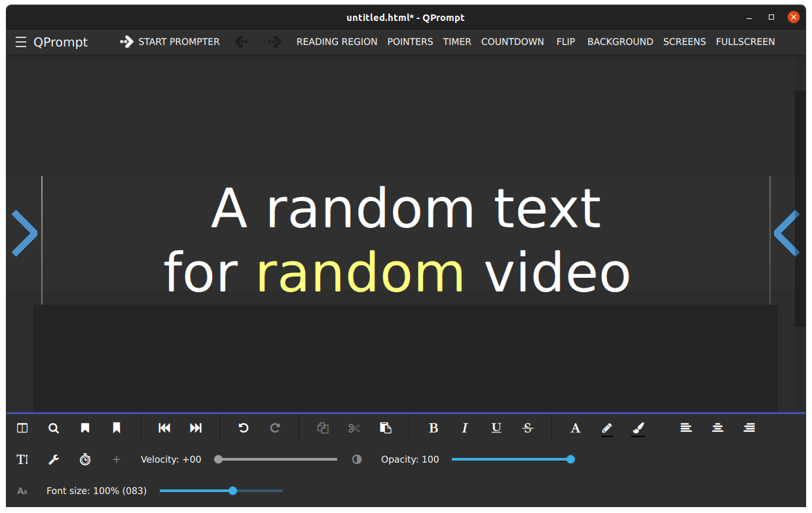Collapse the right reading region arrow pointer

pos(787,233)
